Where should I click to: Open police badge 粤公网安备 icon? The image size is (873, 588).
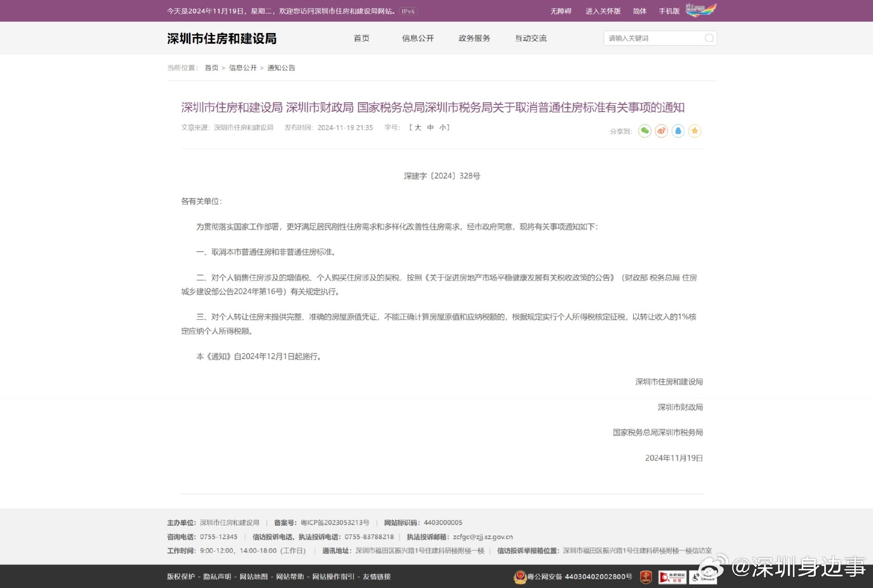[x=520, y=577]
